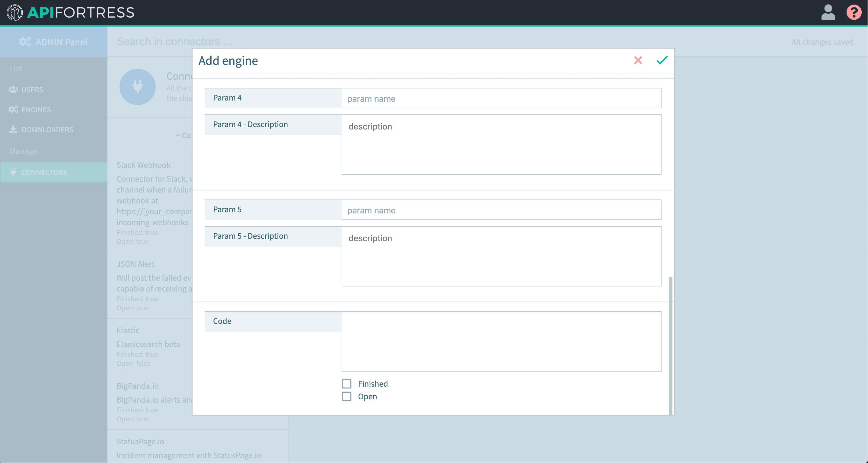Screen dimensions: 868x463
Task: Click inside the Code text area
Action: tap(501, 341)
